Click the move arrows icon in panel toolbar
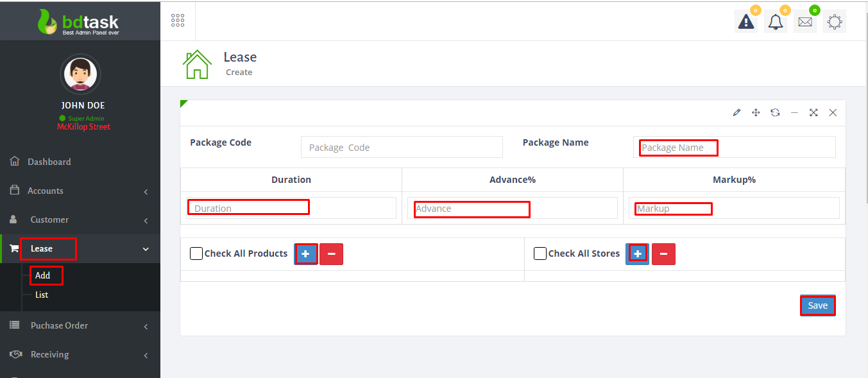Viewport: 868px width, 378px height. point(756,113)
